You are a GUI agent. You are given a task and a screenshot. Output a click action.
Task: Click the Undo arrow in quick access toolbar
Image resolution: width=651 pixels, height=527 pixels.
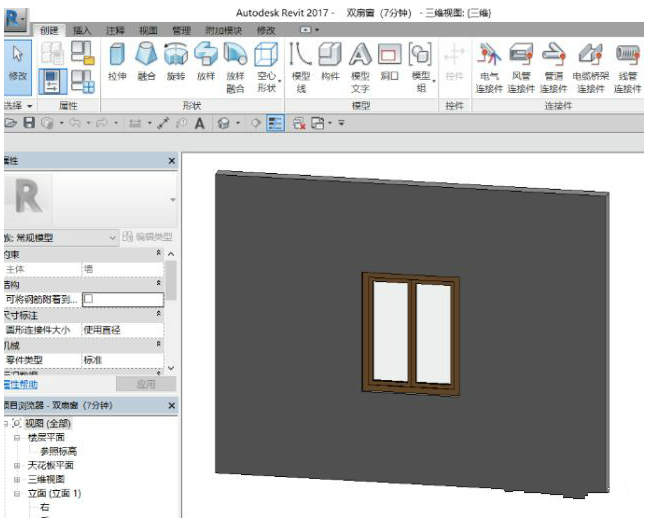tap(75, 123)
